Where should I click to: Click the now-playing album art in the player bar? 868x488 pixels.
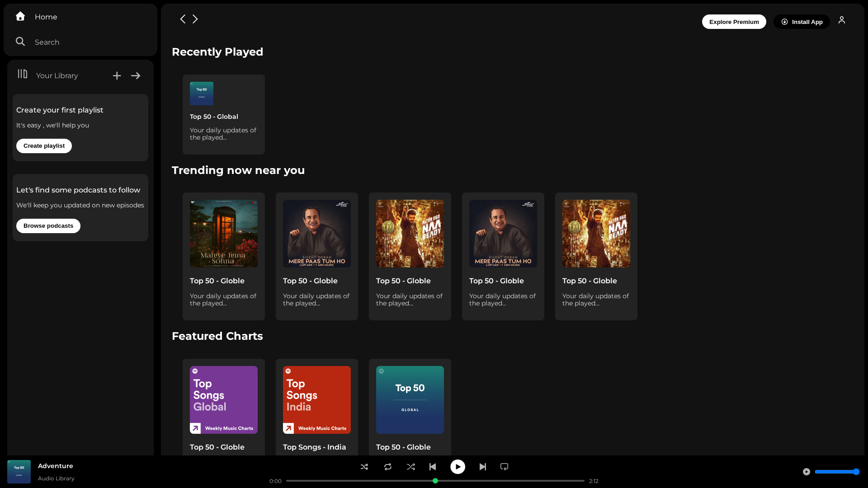click(x=19, y=472)
